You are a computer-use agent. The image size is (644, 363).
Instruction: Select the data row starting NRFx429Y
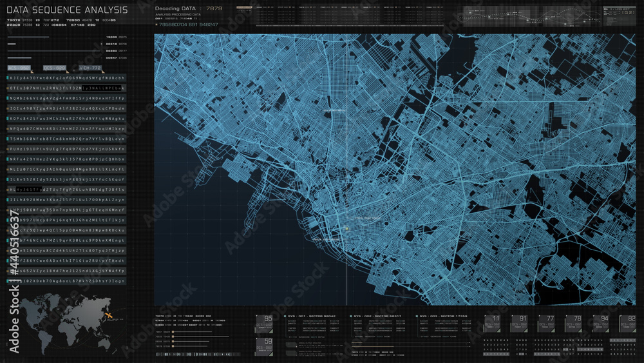pyautogui.click(x=66, y=159)
